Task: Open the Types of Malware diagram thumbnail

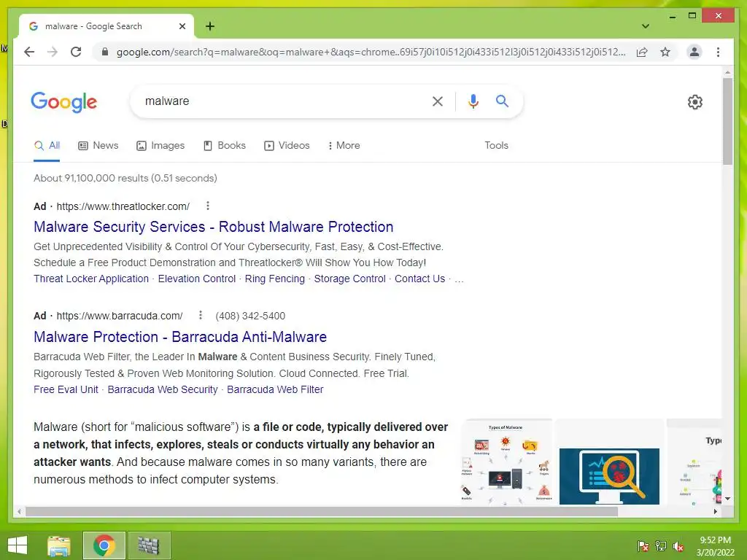Action: [x=506, y=462]
